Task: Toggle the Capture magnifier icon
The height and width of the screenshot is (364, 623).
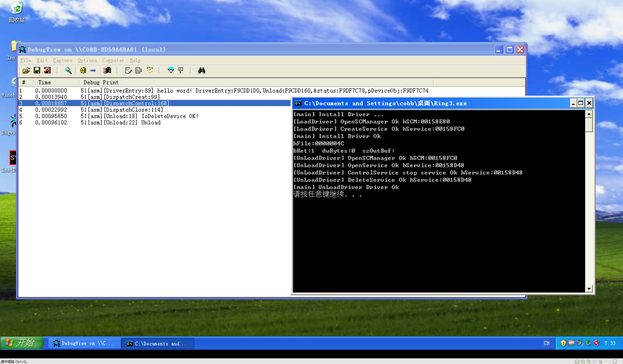Action: pos(68,71)
